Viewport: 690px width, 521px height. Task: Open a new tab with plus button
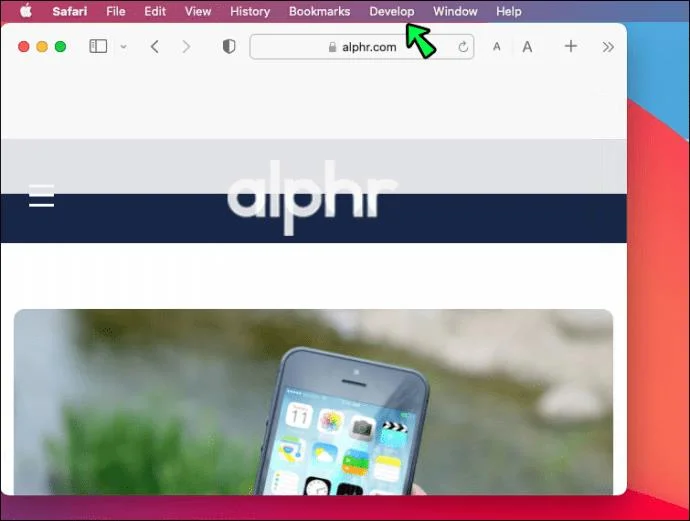coord(571,46)
